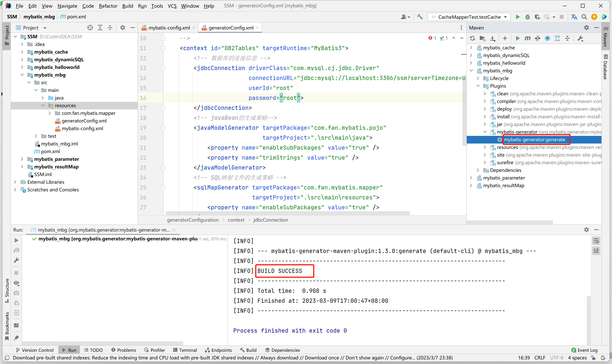The height and width of the screenshot is (364, 612).
Task: Reload all Maven projects
Action: pos(472,38)
